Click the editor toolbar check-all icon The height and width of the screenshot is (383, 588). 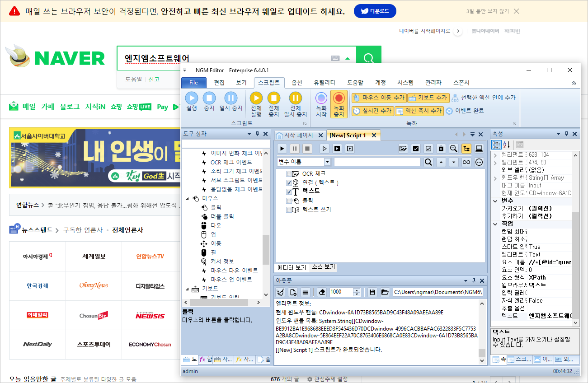pos(416,148)
